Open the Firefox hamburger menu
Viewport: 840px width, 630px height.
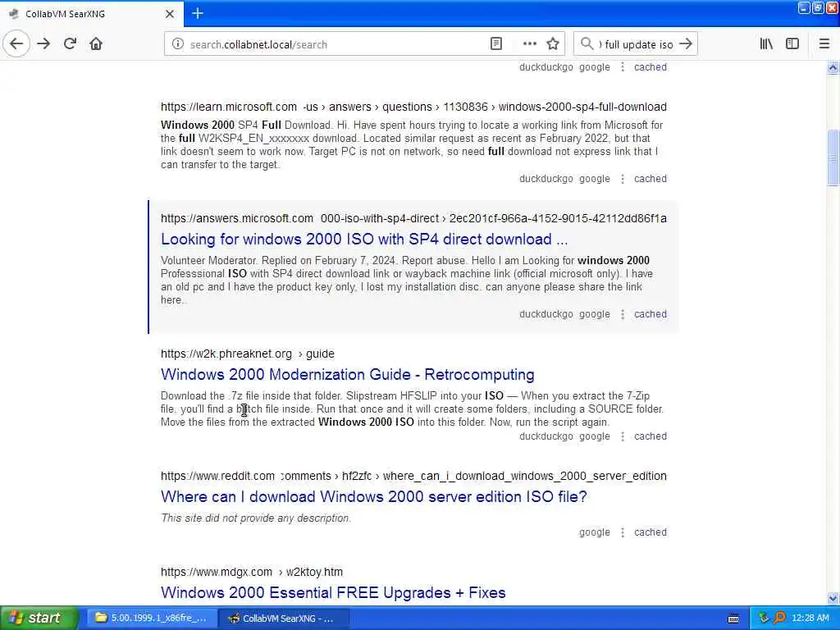tap(824, 44)
